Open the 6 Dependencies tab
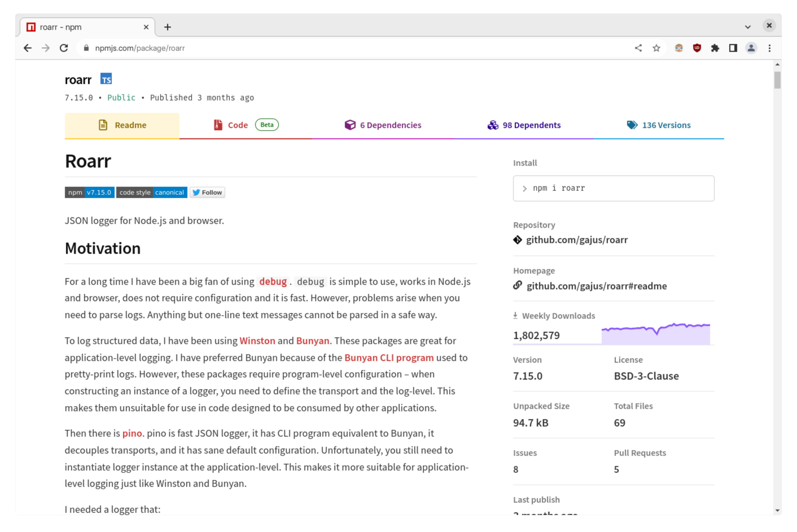 383,125
